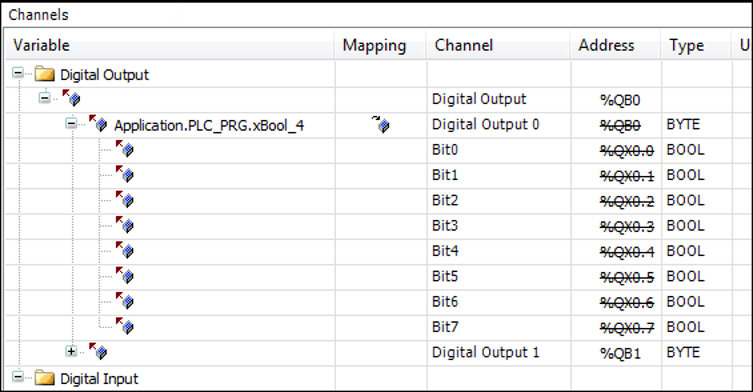Expand the Digital Output 1 node
Screen dimensions: 753x392
tap(71, 351)
